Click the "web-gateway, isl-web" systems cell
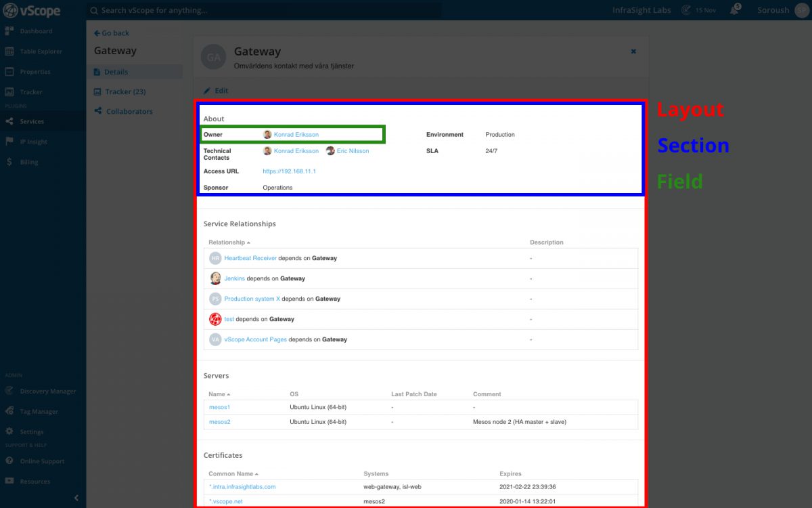 point(392,487)
